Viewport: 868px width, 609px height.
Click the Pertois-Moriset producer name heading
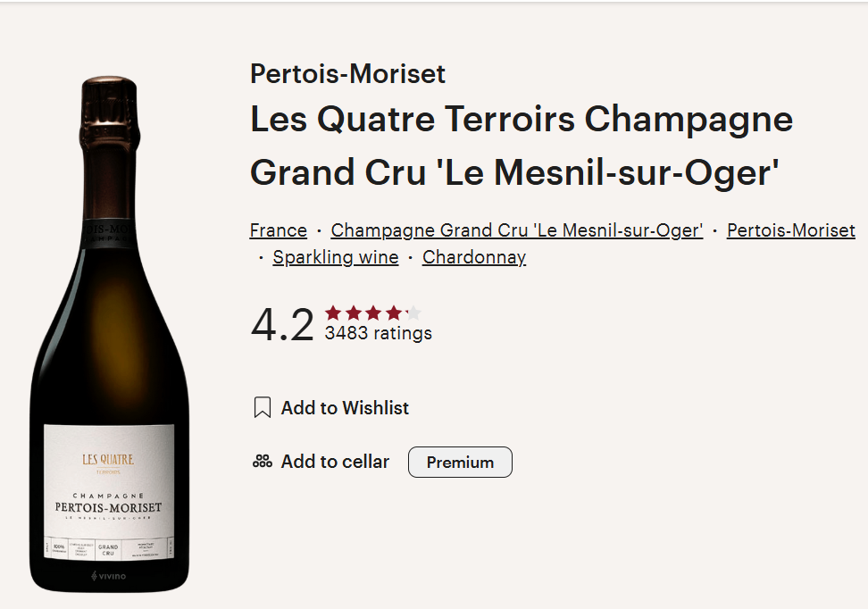coord(347,74)
